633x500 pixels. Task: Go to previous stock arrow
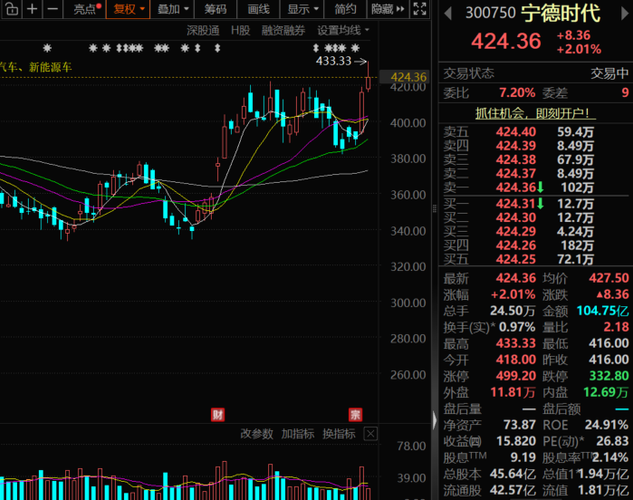(447, 14)
